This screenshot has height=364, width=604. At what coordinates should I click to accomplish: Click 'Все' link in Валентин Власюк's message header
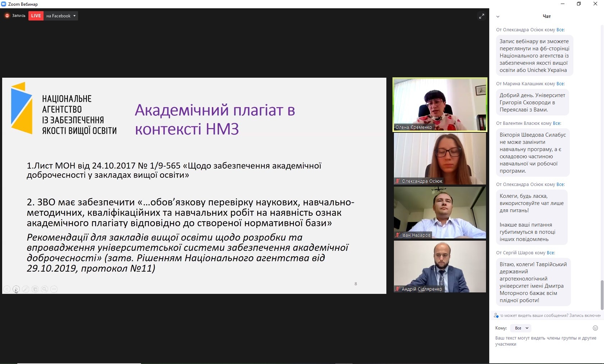point(557,123)
